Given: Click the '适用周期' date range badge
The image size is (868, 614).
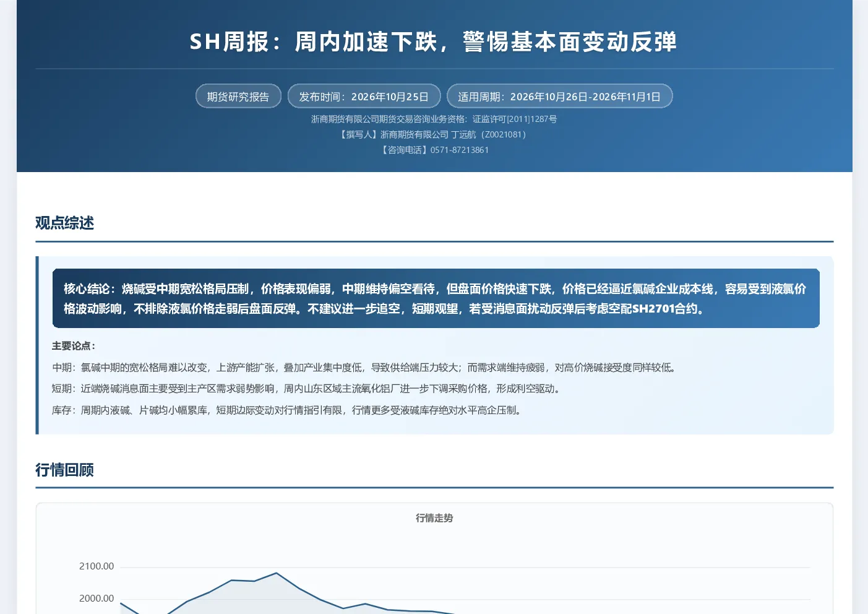Looking at the screenshot, I should tap(559, 97).
